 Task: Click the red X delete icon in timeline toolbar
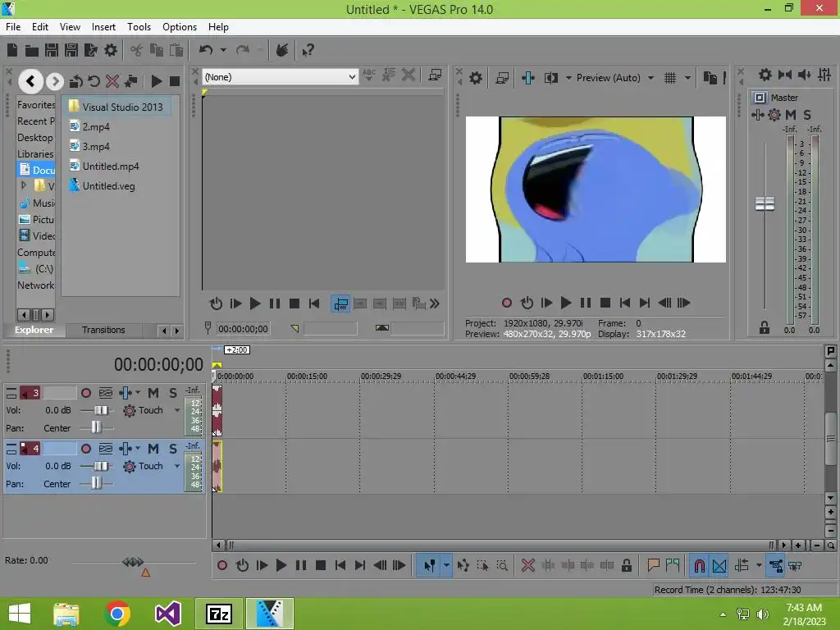pos(527,565)
